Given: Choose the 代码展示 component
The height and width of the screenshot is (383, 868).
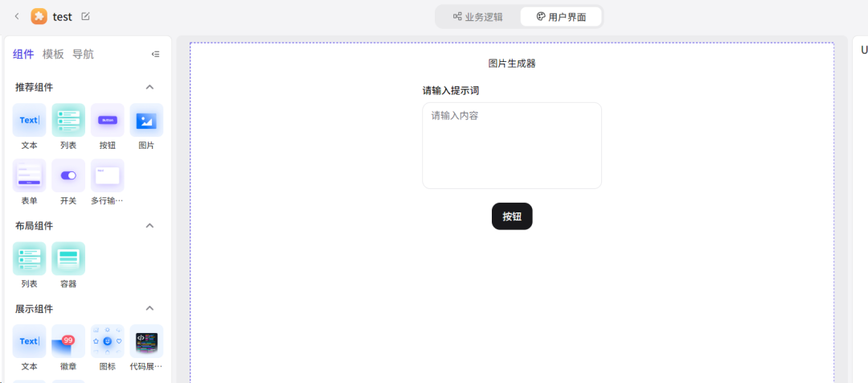Looking at the screenshot, I should 147,341.
